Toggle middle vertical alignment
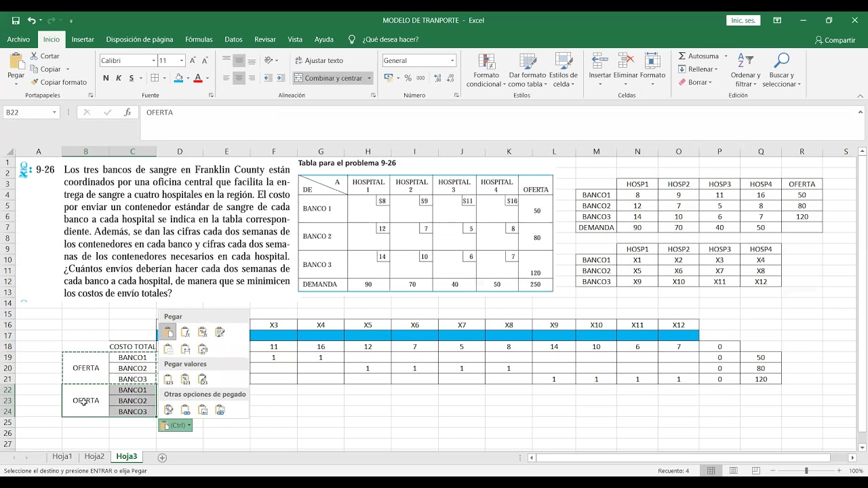The width and height of the screenshot is (868, 488). [x=239, y=60]
